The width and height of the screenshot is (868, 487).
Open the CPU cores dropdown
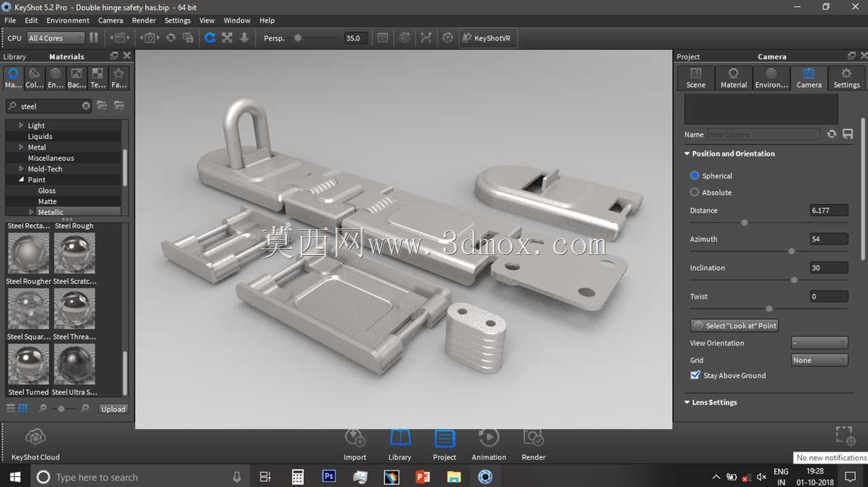[x=56, y=38]
